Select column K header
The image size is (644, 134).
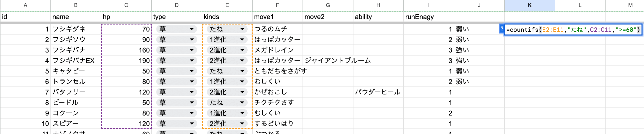pyautogui.click(x=529, y=5)
